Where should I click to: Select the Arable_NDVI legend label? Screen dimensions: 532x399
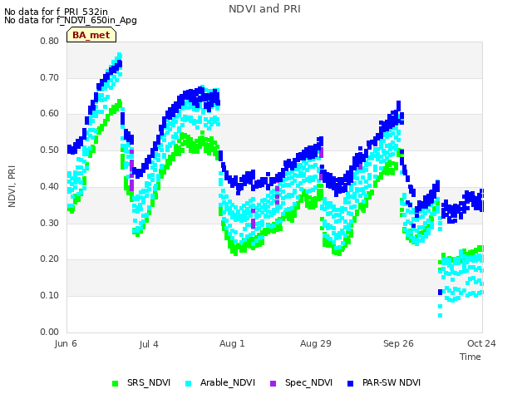coord(227,382)
